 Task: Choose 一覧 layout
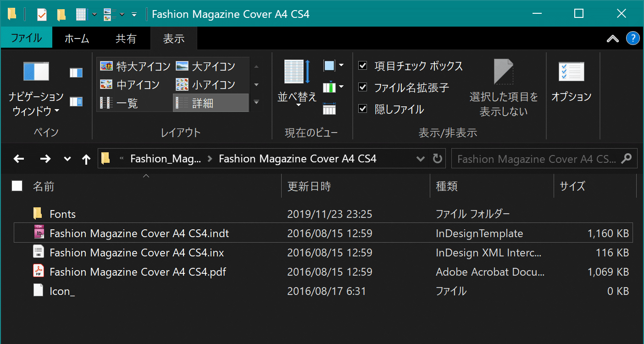pos(135,103)
